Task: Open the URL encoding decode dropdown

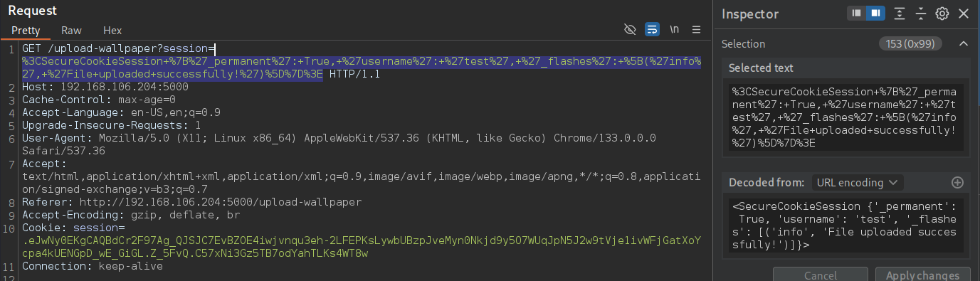Action: coord(857,183)
